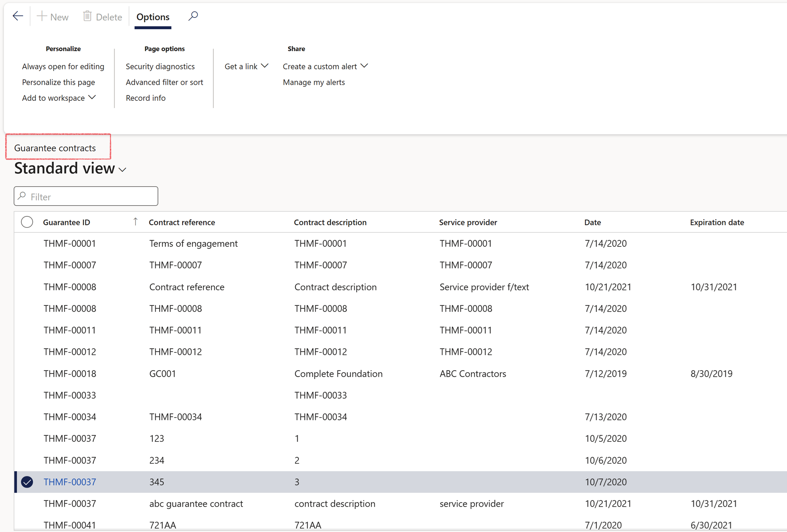787x532 pixels.
Task: Expand the Add to workspace menu
Action: 58,98
